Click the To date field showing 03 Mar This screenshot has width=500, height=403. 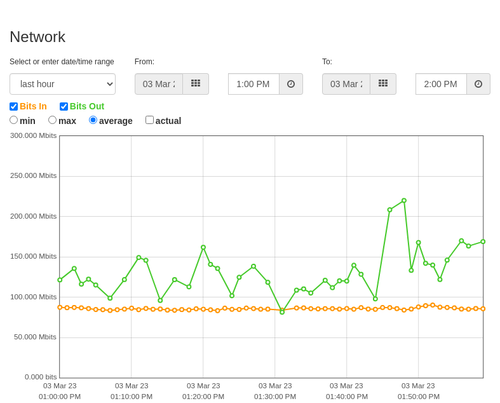346,84
